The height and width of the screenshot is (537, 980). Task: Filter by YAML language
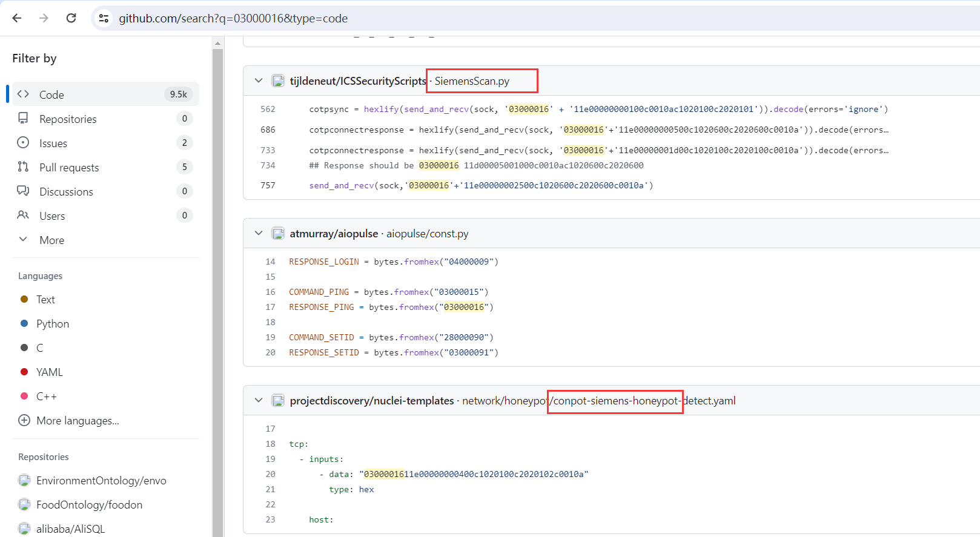pyautogui.click(x=50, y=372)
